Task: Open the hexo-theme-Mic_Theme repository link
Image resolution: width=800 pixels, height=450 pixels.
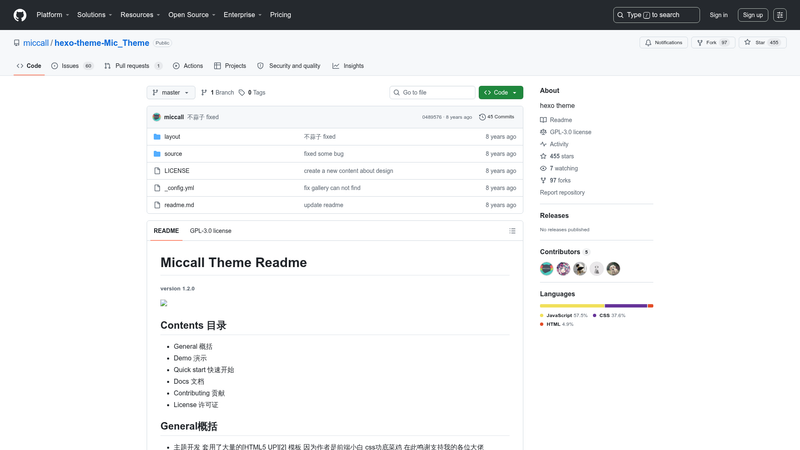Action: (102, 43)
